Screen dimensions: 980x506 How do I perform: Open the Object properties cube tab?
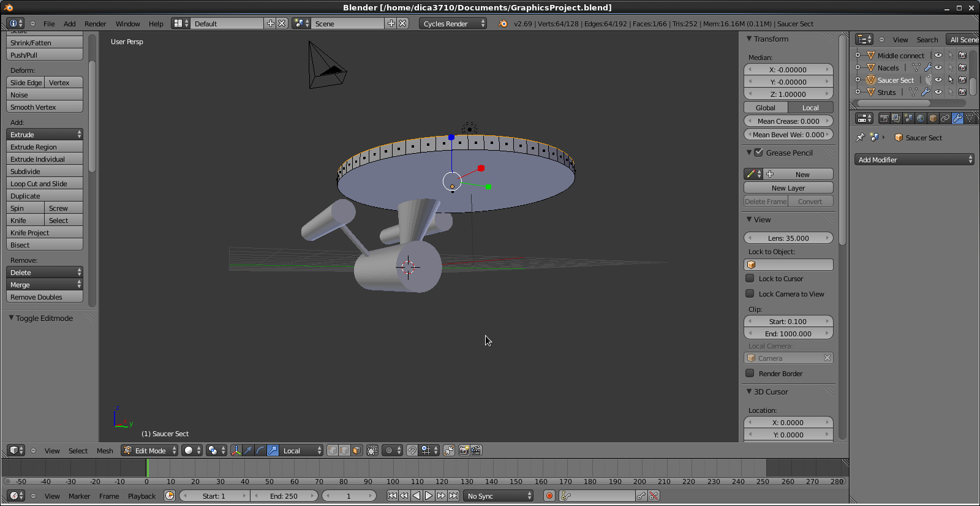(x=933, y=118)
